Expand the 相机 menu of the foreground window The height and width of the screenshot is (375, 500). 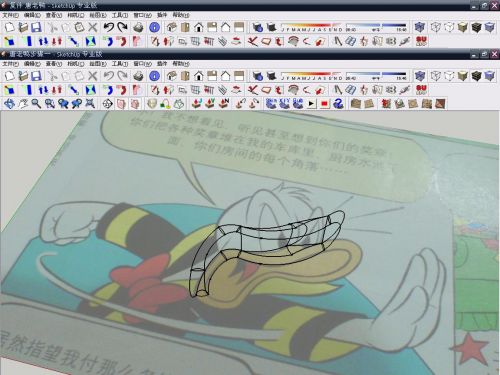click(x=76, y=63)
